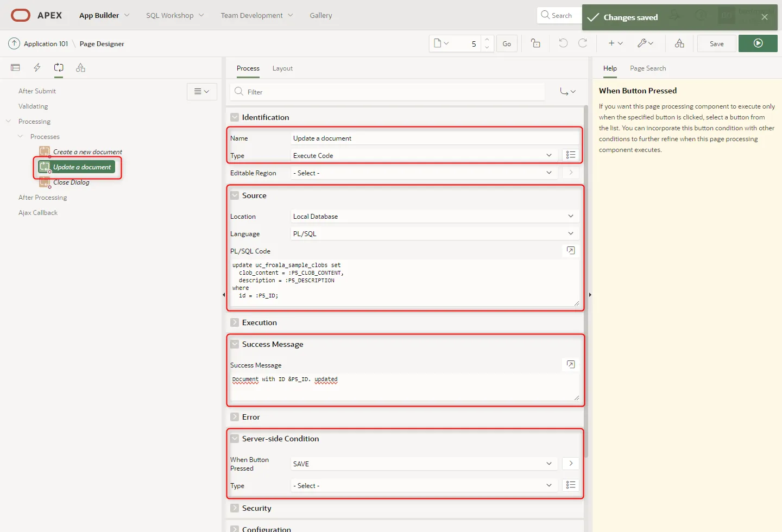Click the Undo arrow in the toolbar
The width and height of the screenshot is (782, 532).
[x=563, y=43]
